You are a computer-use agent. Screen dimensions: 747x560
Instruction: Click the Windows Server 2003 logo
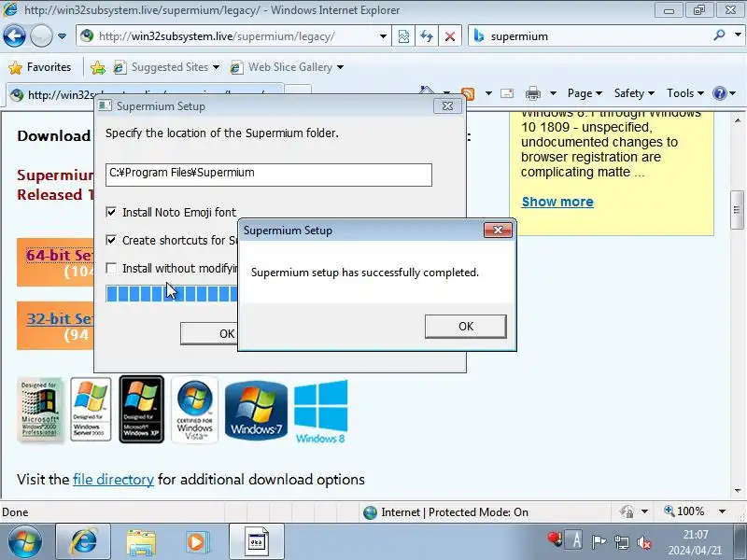[x=91, y=410]
